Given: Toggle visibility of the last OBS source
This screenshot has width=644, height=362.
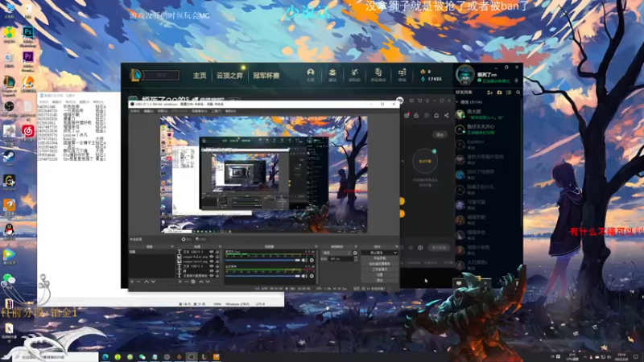Looking at the screenshot, I should (x=212, y=276).
